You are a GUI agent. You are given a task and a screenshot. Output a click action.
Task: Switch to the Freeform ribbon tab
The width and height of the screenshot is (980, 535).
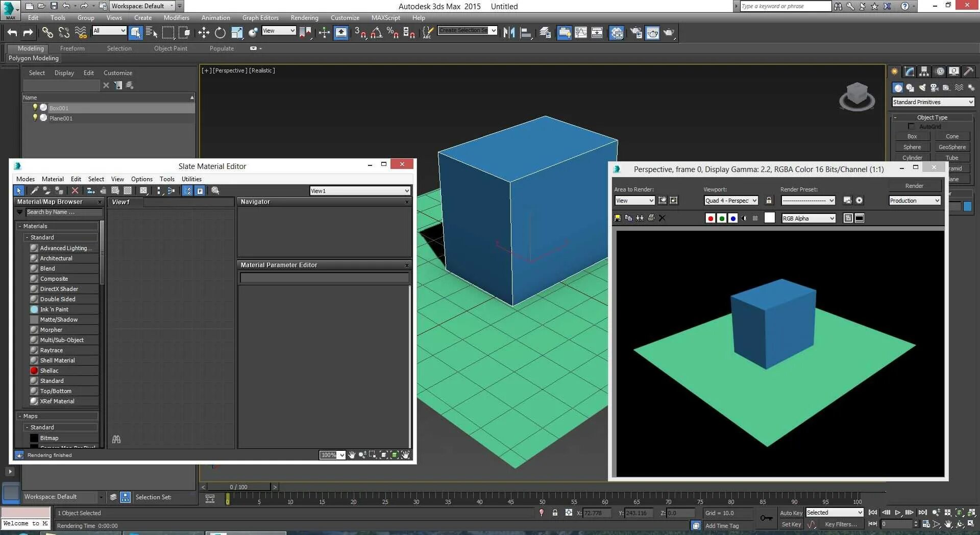pos(72,48)
